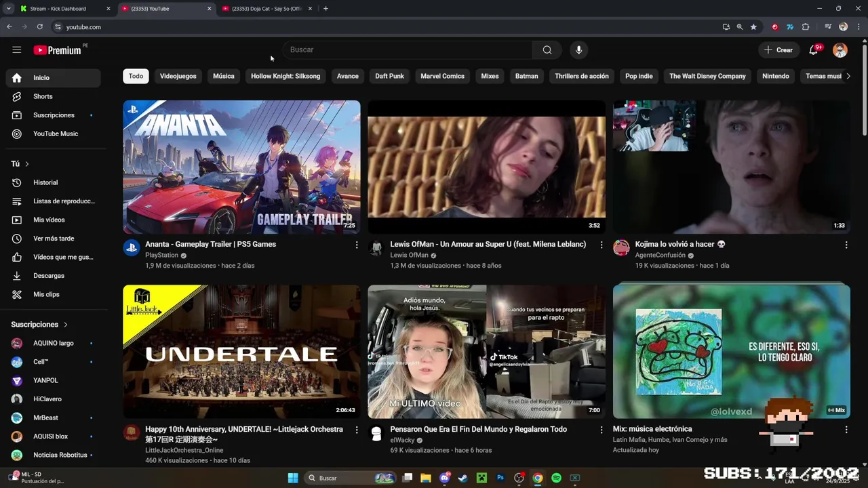The image size is (868, 488).
Task: Open the YouTube hamburger guide menu
Action: 16,49
